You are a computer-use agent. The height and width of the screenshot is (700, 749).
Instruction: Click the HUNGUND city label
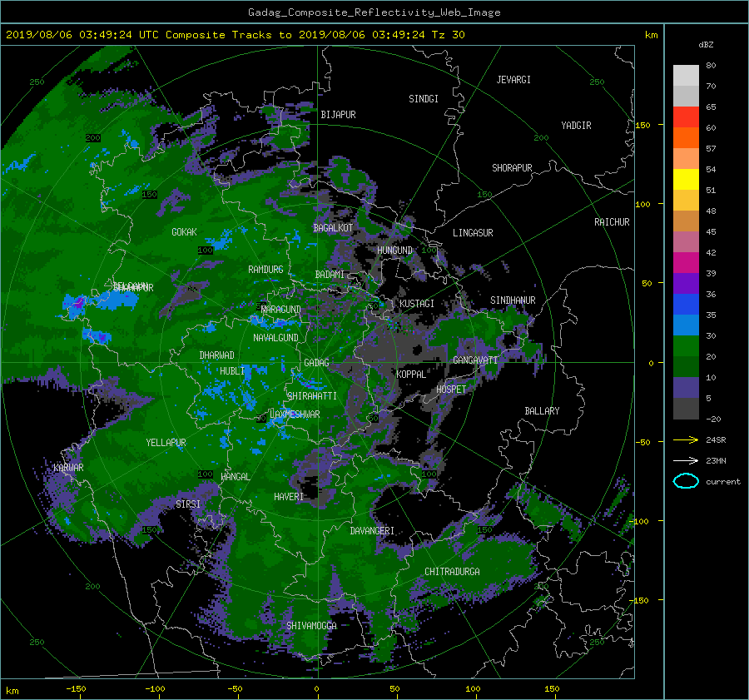coord(394,251)
